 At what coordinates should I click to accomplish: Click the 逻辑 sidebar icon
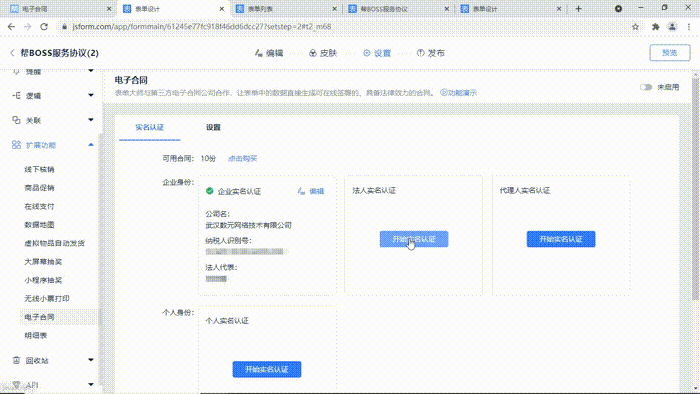(17, 95)
